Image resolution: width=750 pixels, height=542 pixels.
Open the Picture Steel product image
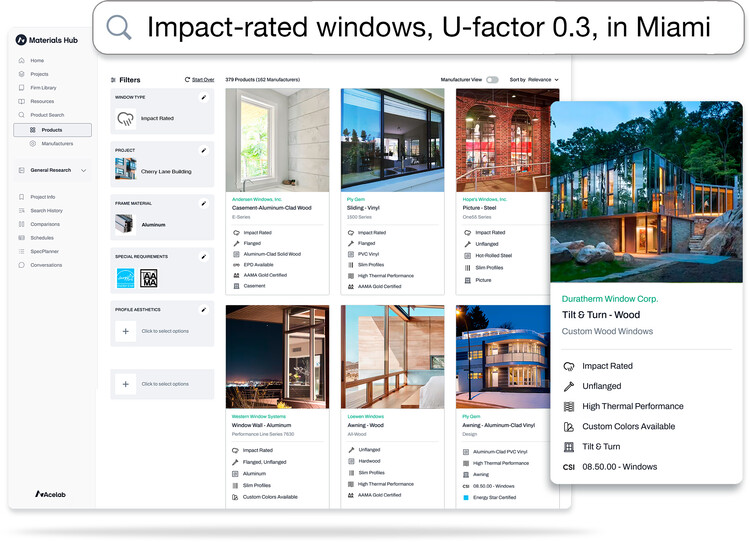[502, 140]
